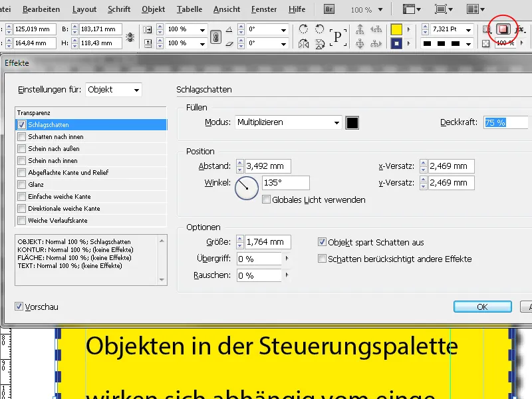This screenshot has width=532, height=399.
Task: Toggle the chain link for scale percentages
Action: [x=215, y=37]
